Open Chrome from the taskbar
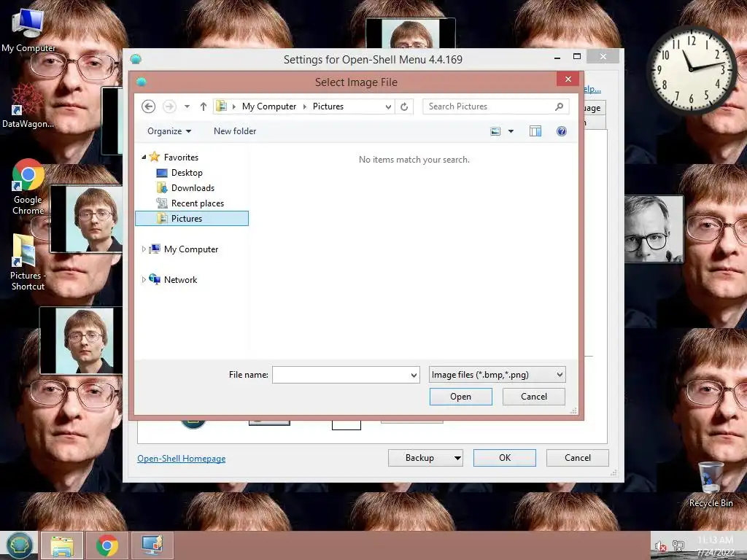This screenshot has height=560, width=747. (x=107, y=545)
